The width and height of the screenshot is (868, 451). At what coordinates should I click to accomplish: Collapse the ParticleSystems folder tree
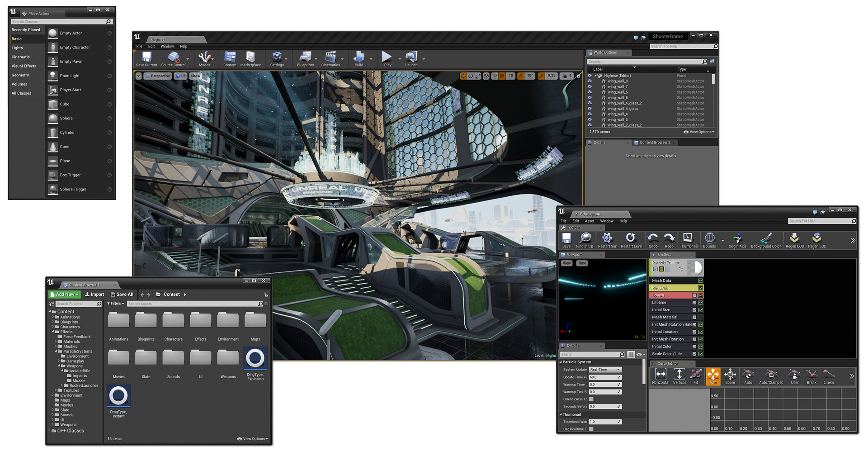point(56,351)
